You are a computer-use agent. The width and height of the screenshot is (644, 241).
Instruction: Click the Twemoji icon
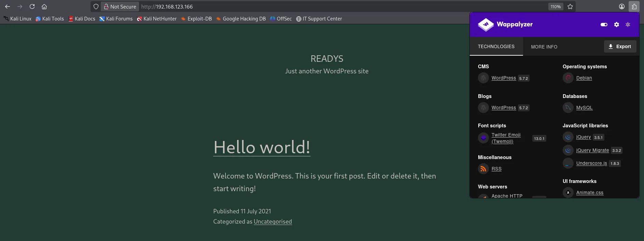(x=483, y=138)
